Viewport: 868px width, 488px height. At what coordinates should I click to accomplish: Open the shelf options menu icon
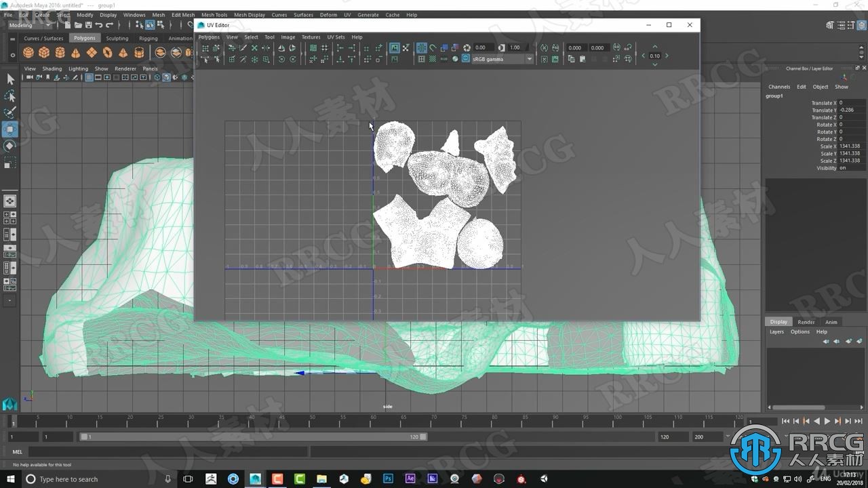pos(12,56)
